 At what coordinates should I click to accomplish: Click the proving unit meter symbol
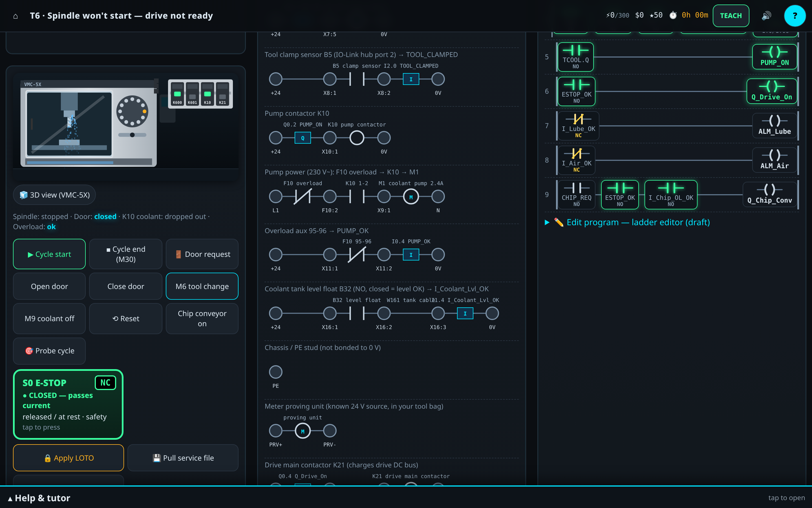pyautogui.click(x=303, y=431)
